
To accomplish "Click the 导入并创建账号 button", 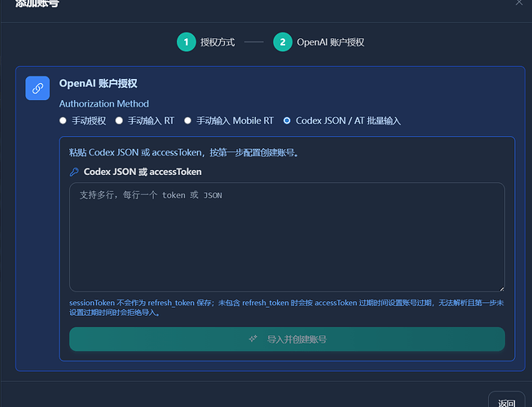I will tap(287, 339).
